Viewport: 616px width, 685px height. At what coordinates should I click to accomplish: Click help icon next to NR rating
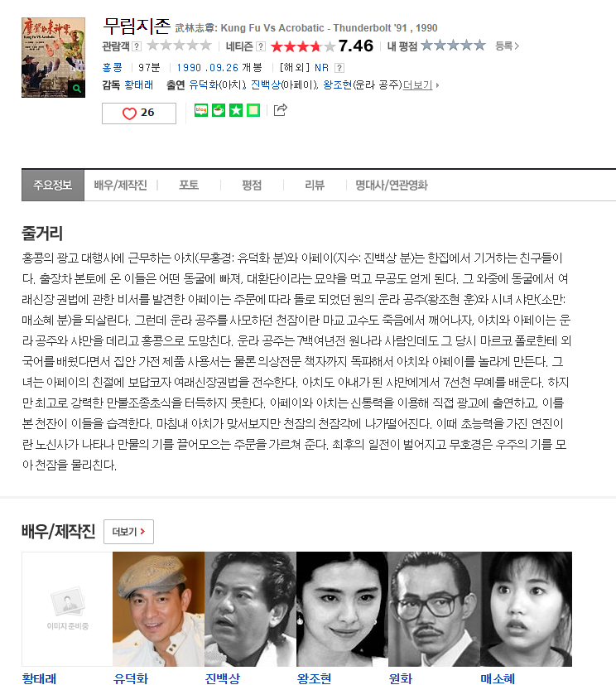click(x=339, y=68)
